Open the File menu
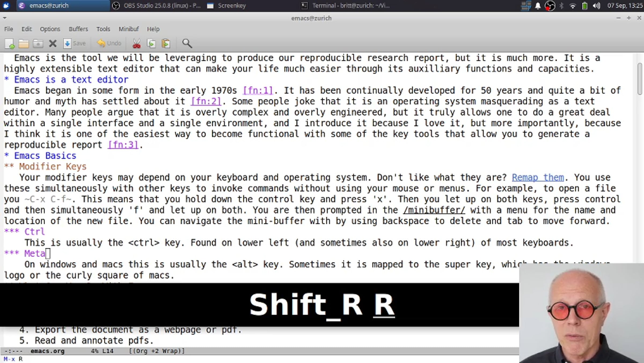 pyautogui.click(x=9, y=29)
